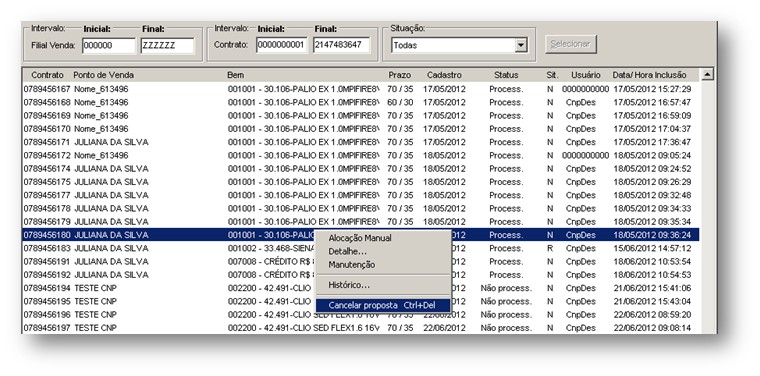Select contract row 0789456196
This screenshot has width=760, height=376.
pos(361,315)
